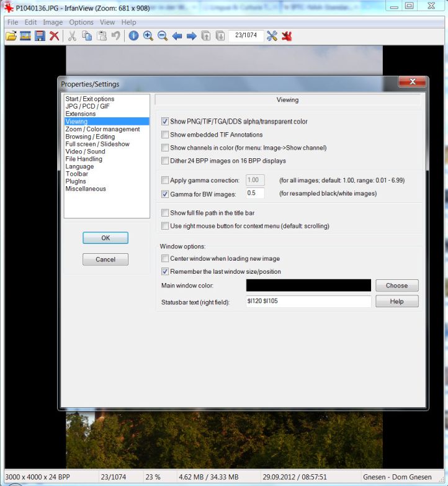Click Choose for main window color
Viewport: 448px width, 486px height.
point(397,286)
